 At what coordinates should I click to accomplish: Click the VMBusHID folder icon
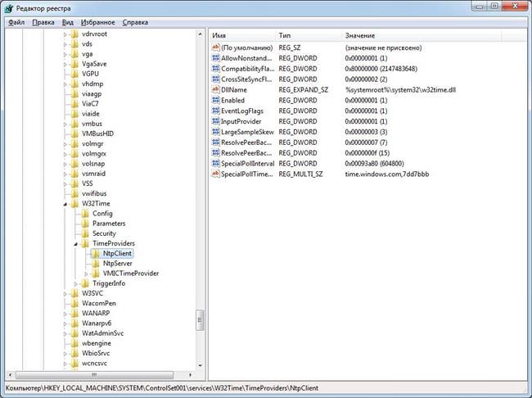tap(74, 133)
